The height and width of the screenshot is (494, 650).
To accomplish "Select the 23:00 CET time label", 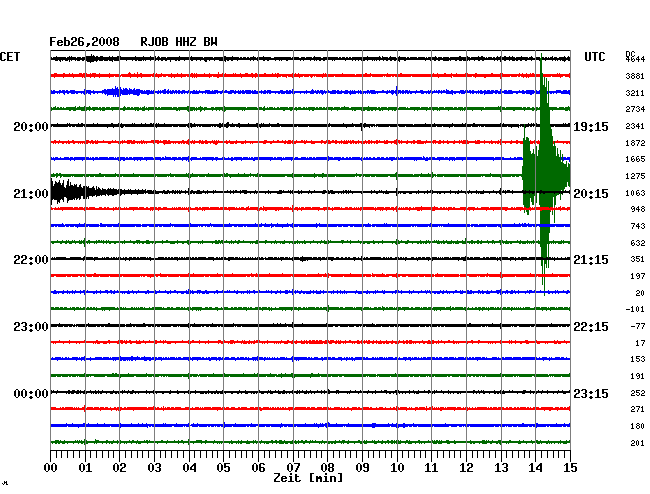I will (x=31, y=327).
